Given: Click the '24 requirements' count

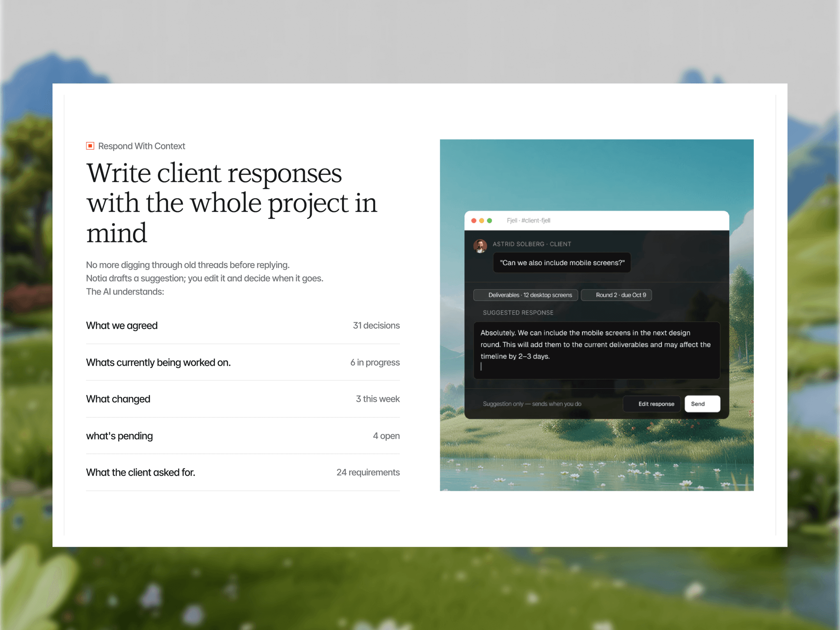Looking at the screenshot, I should (x=368, y=472).
